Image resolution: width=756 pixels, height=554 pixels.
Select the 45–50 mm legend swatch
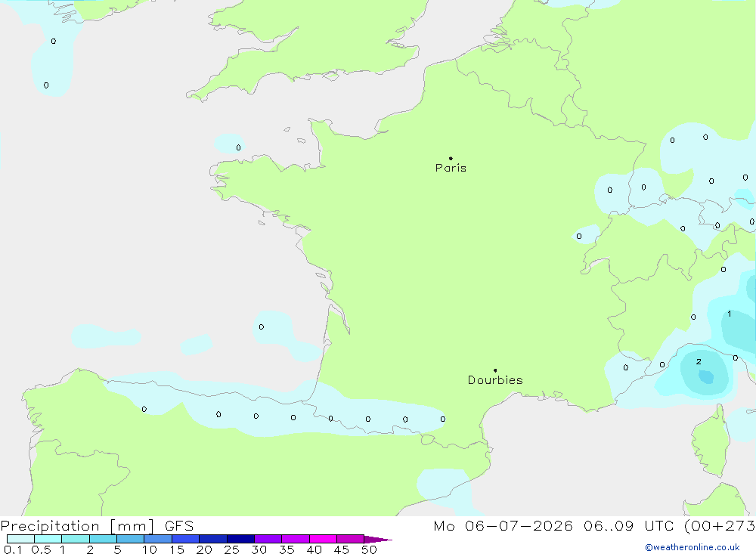click(351, 539)
